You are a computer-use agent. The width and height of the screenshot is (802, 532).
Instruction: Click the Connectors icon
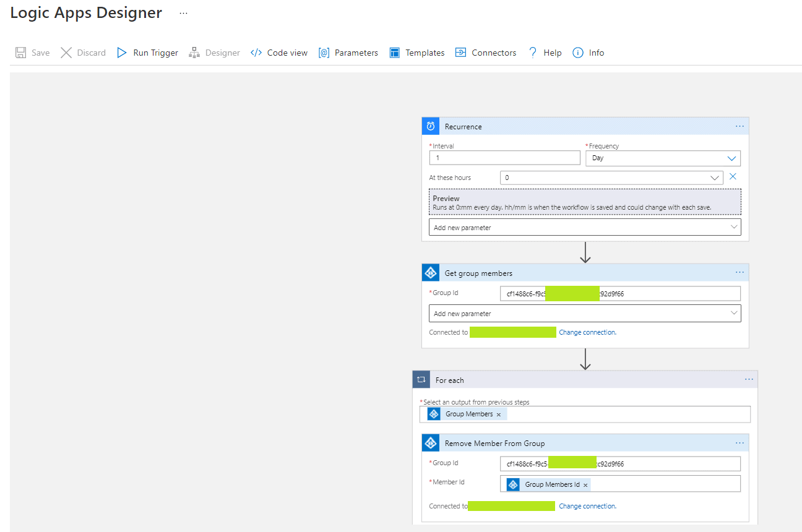click(460, 53)
